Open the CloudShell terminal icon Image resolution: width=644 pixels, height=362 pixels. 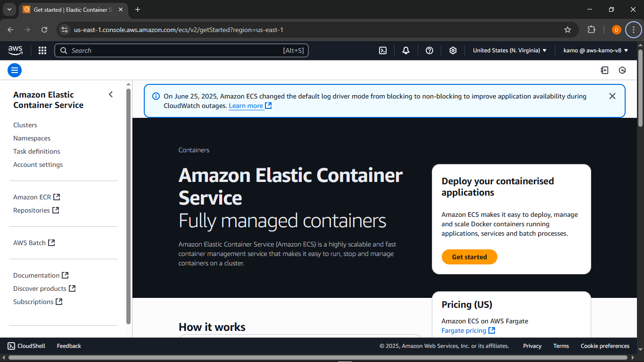point(383,50)
